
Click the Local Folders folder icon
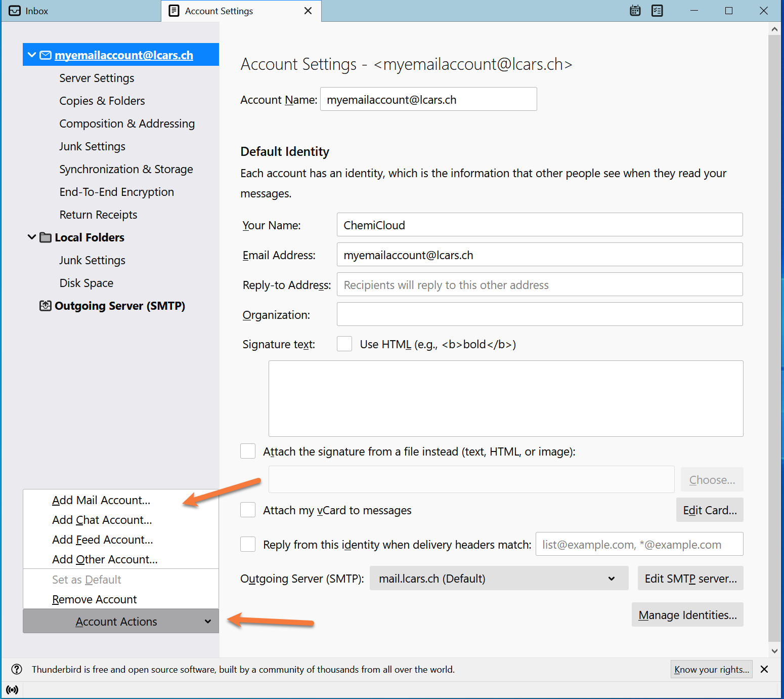(46, 237)
